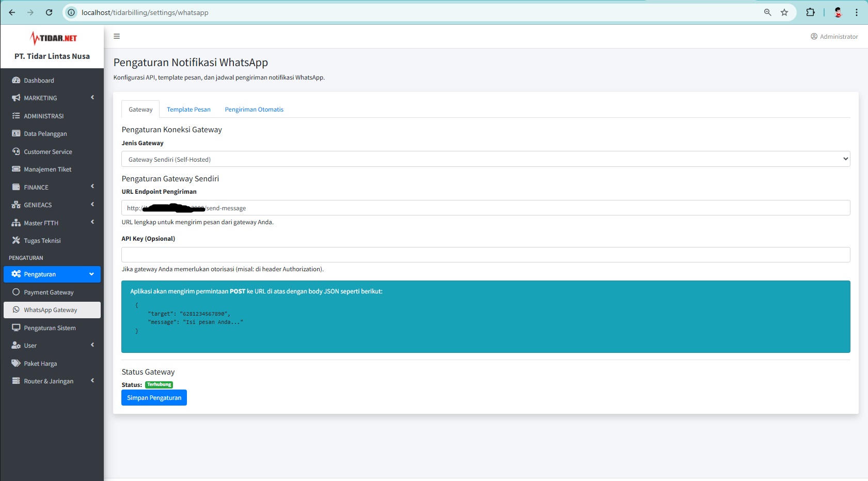Viewport: 868px width, 481px height.
Task: Expand the User menu arrow
Action: point(92,345)
